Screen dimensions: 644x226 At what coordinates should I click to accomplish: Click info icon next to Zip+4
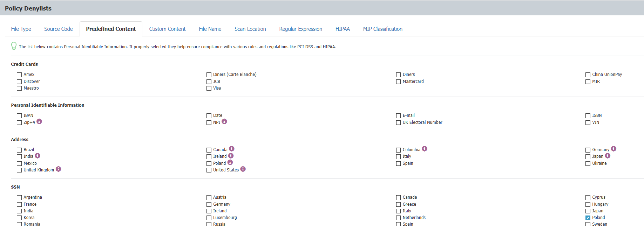[x=39, y=121]
